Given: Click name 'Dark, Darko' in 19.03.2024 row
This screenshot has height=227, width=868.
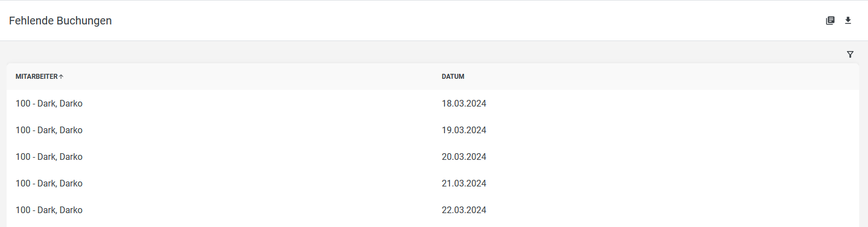Looking at the screenshot, I should pos(60,130).
